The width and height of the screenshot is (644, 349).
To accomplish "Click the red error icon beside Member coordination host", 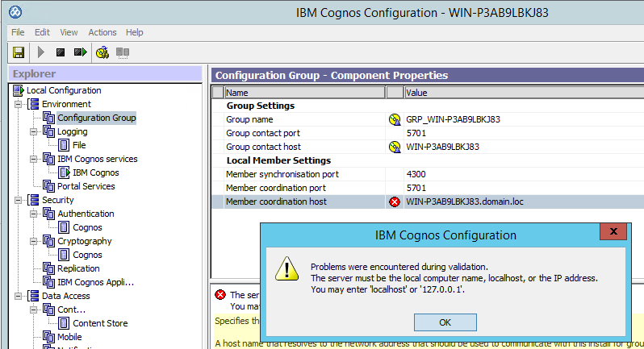I will [x=395, y=202].
